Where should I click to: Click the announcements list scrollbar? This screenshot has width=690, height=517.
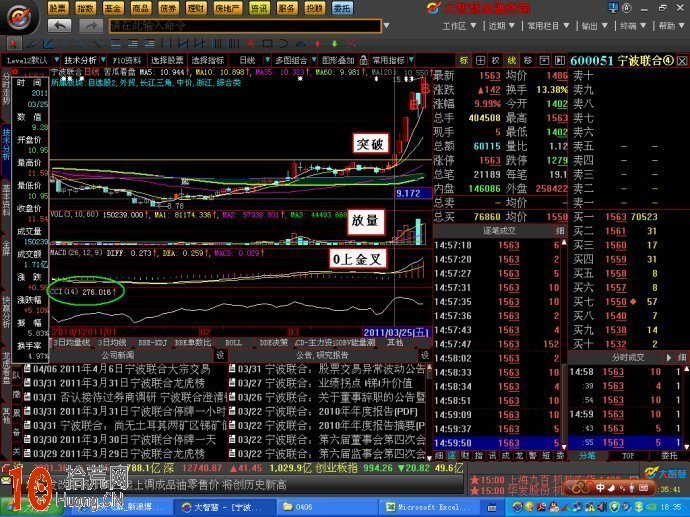[429, 411]
